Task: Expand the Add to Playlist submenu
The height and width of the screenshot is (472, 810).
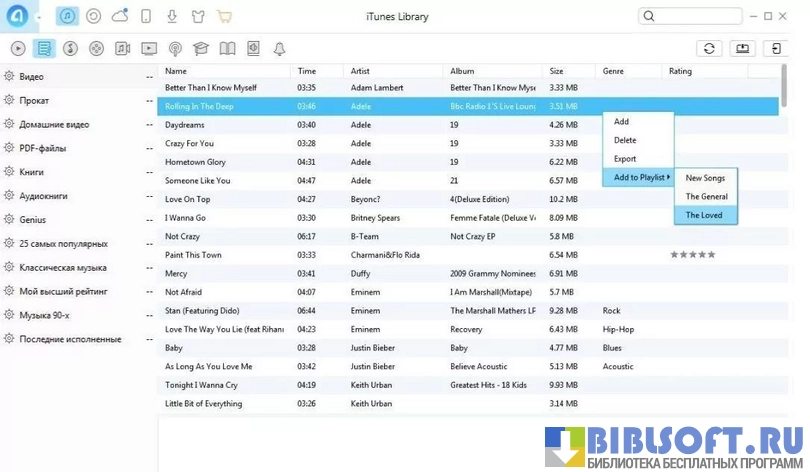Action: [638, 178]
